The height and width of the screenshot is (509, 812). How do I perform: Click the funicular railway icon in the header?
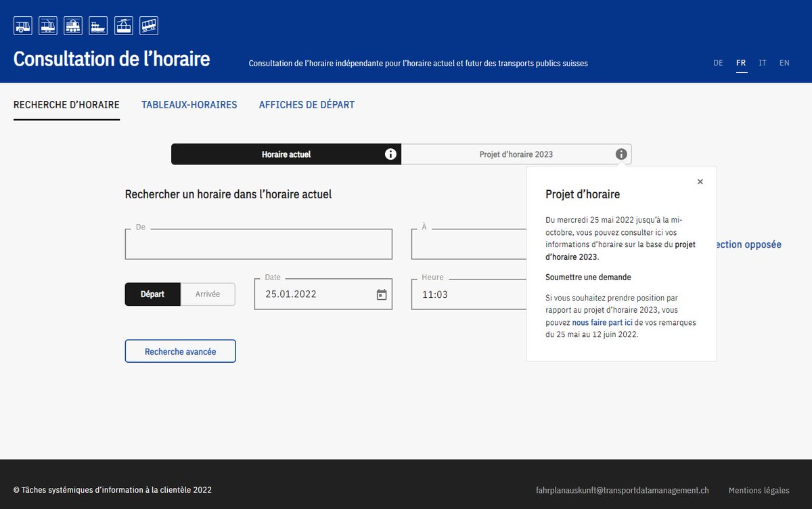149,26
